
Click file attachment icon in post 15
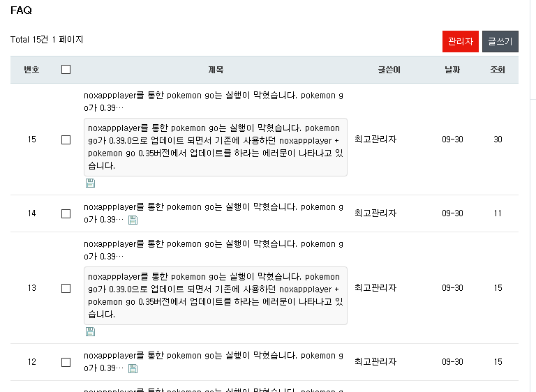tap(90, 183)
